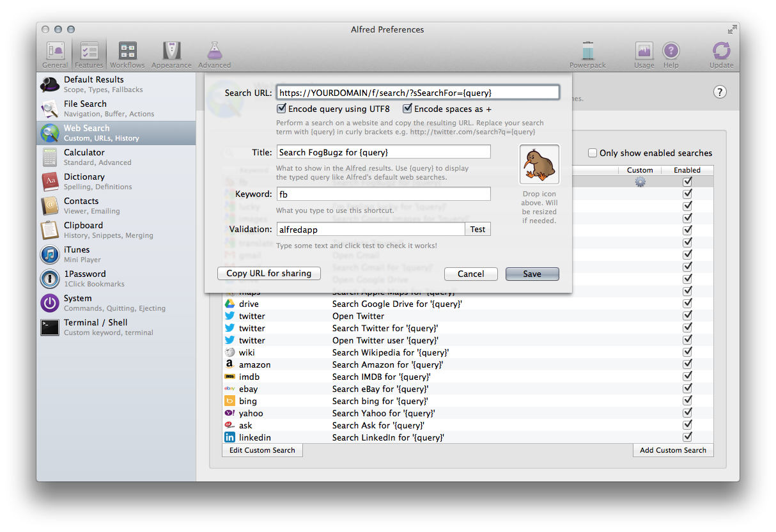
Task: Open the General preferences tab
Action: (x=55, y=55)
